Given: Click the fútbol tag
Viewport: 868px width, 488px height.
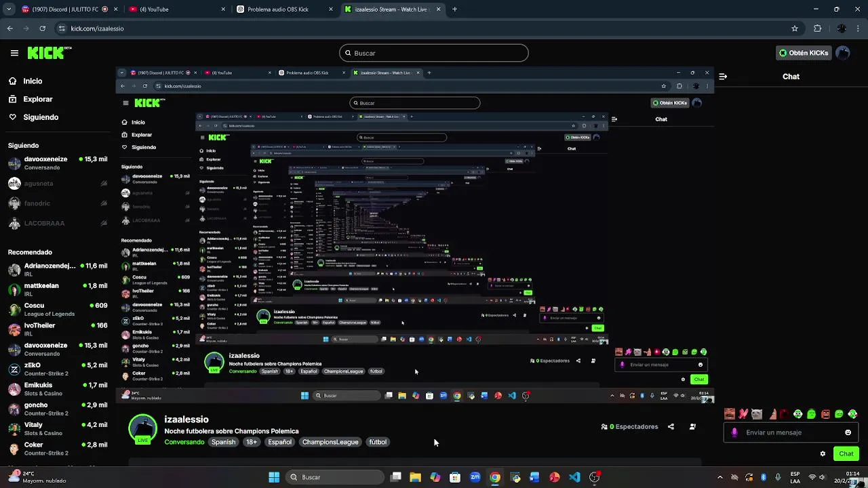Looking at the screenshot, I should (378, 443).
